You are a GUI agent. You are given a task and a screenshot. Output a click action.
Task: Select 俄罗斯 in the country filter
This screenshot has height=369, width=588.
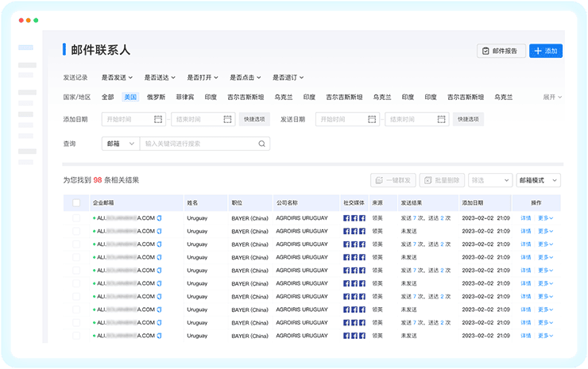tap(157, 98)
